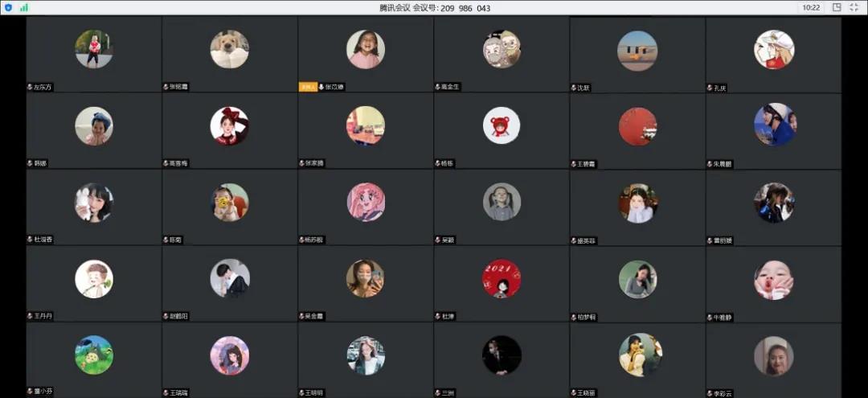Image resolution: width=868 pixels, height=398 pixels.
Task: Click the muted mic icon beside 李彩云
Action: [710, 393]
